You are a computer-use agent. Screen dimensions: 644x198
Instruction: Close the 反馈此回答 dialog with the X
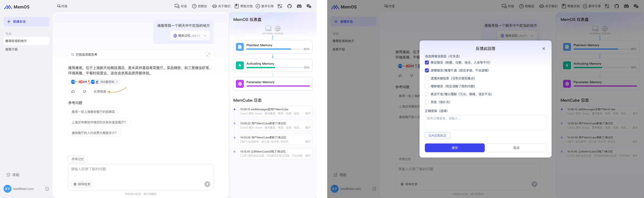543,49
